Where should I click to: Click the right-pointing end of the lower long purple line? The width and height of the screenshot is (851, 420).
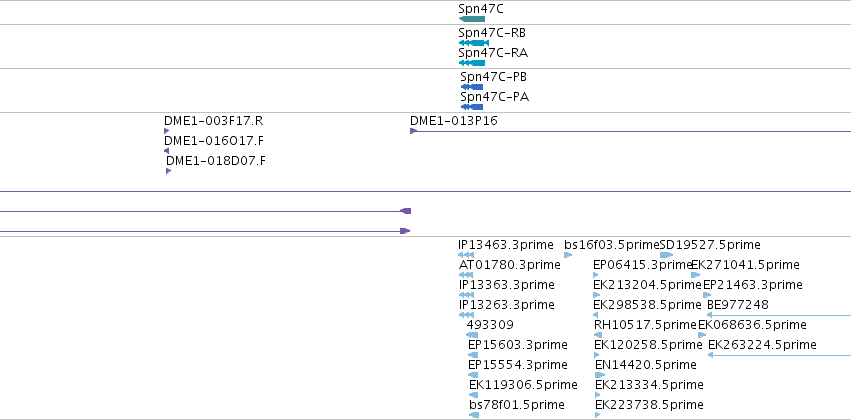pos(405,231)
